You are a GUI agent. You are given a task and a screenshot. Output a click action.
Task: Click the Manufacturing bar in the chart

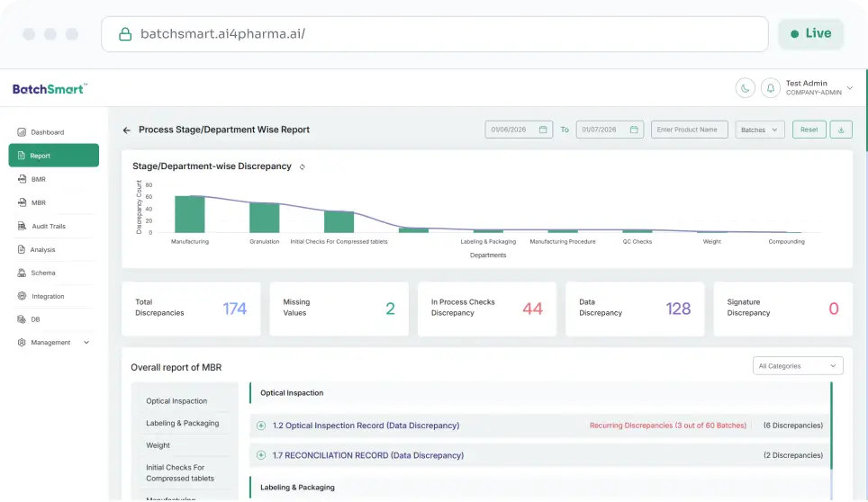[x=190, y=214]
